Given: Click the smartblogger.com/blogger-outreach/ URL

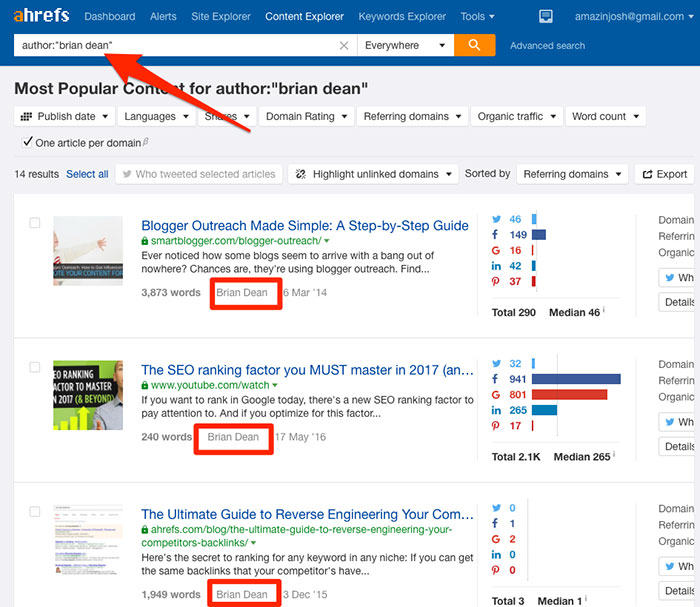Looking at the screenshot, I should point(236,241).
